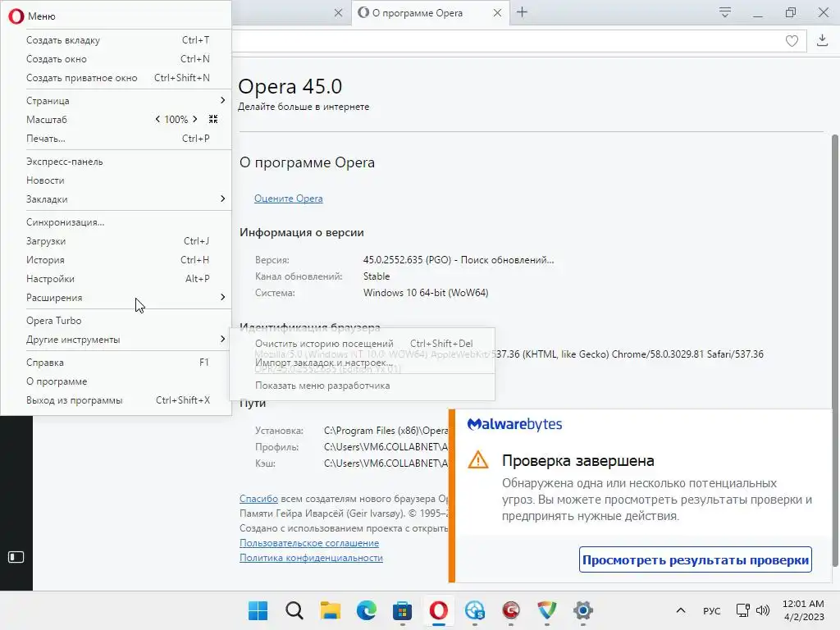The image size is (840, 630).
Task: Increase zoom with the right arrow
Action: [195, 119]
